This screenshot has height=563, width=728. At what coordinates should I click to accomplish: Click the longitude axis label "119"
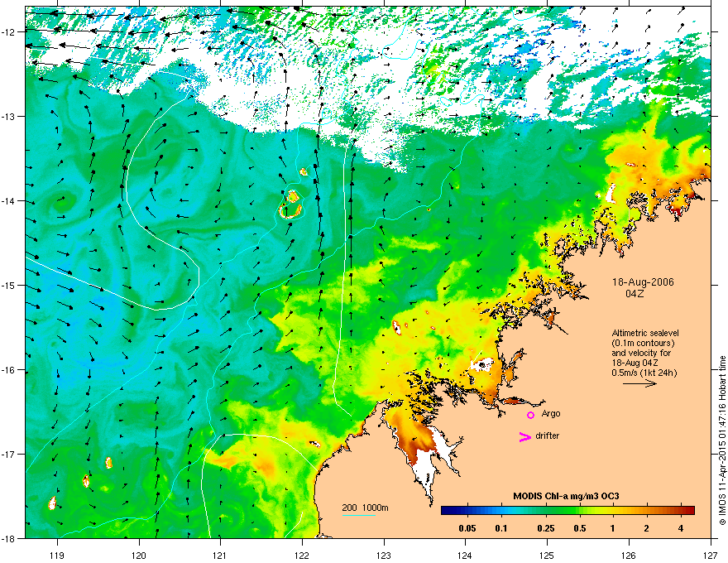tap(57, 555)
